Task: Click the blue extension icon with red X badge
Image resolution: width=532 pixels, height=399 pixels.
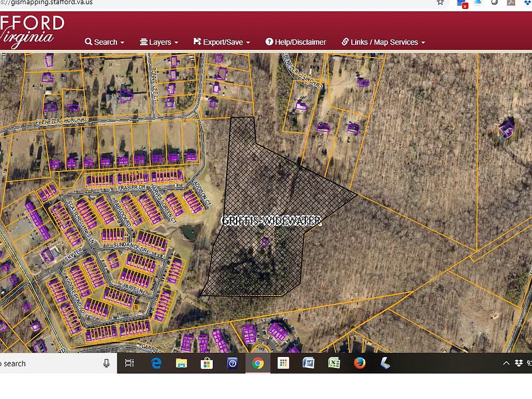Action: (x=462, y=3)
